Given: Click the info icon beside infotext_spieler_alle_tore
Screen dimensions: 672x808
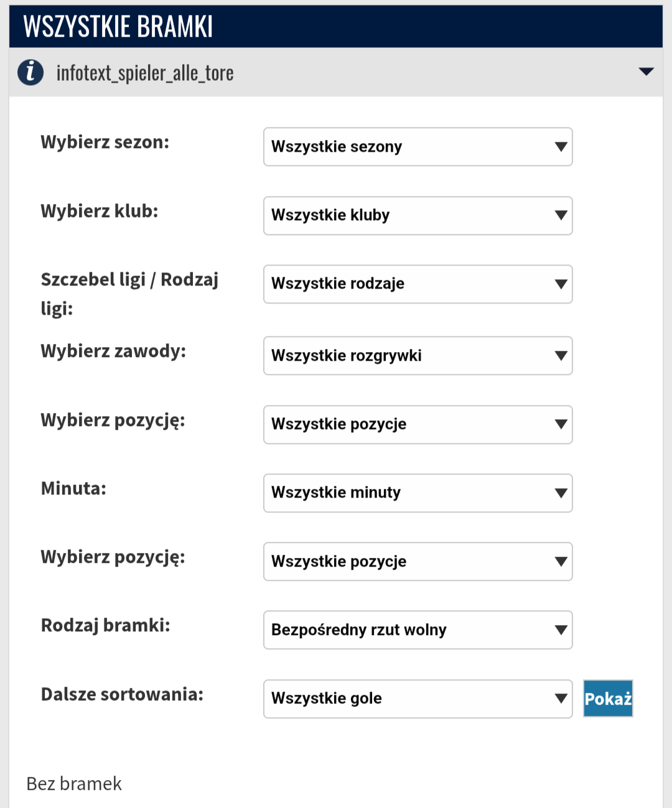Looking at the screenshot, I should (30, 72).
